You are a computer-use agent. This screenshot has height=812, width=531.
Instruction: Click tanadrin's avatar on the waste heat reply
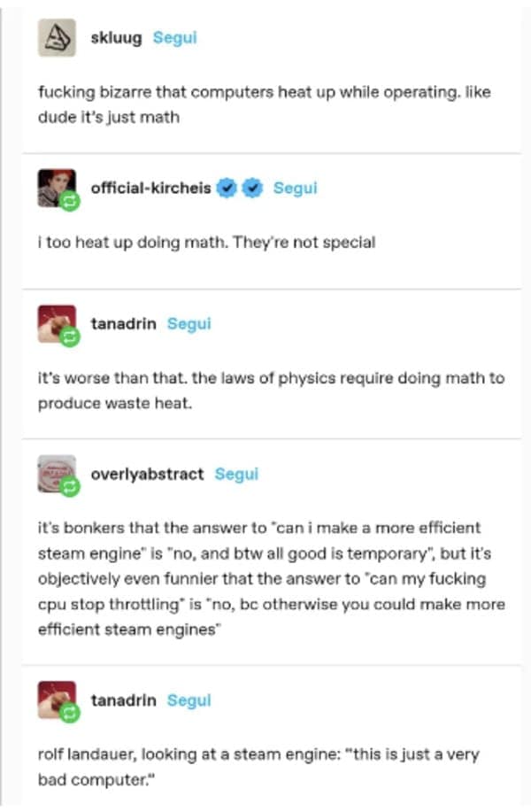[55, 323]
